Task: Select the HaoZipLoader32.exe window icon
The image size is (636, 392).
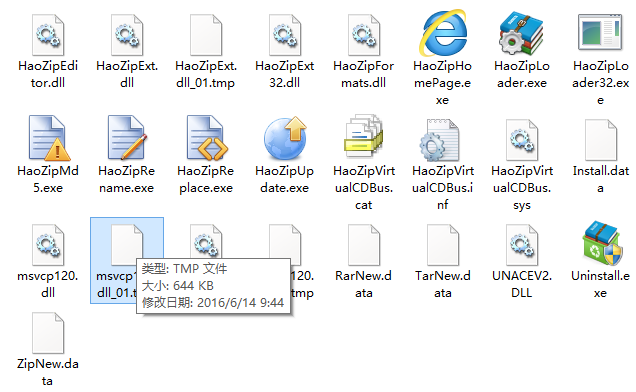Action: tap(600, 32)
